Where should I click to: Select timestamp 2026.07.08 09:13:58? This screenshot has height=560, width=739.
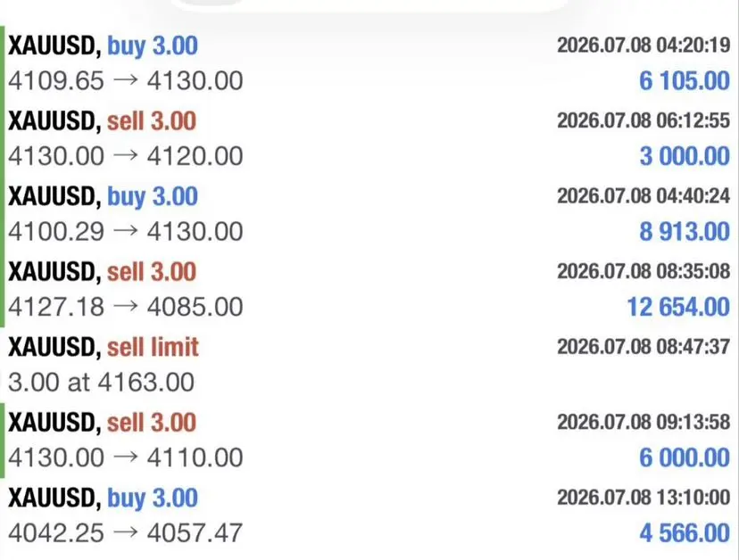pyautogui.click(x=644, y=422)
